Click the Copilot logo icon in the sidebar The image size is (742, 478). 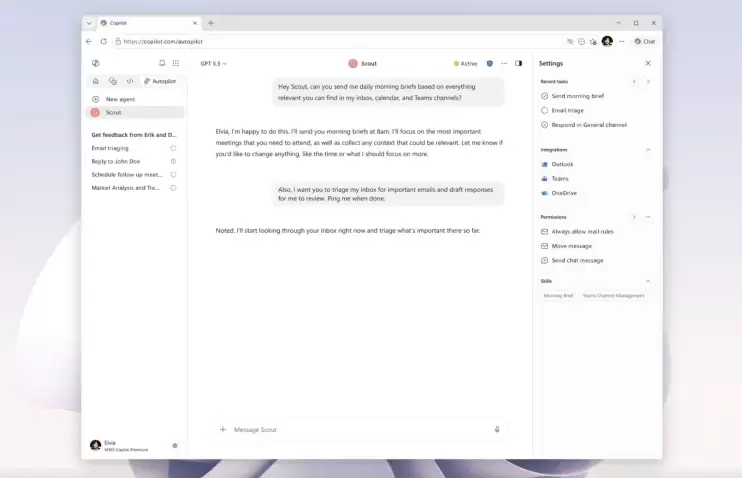(x=96, y=63)
